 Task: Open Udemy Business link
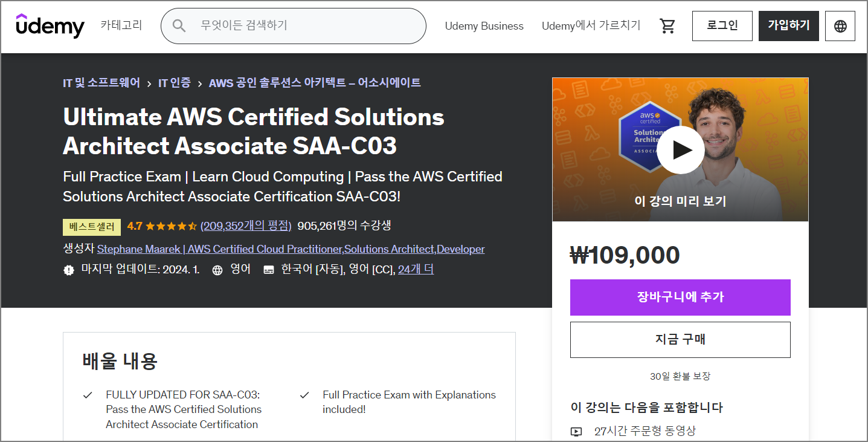[484, 26]
